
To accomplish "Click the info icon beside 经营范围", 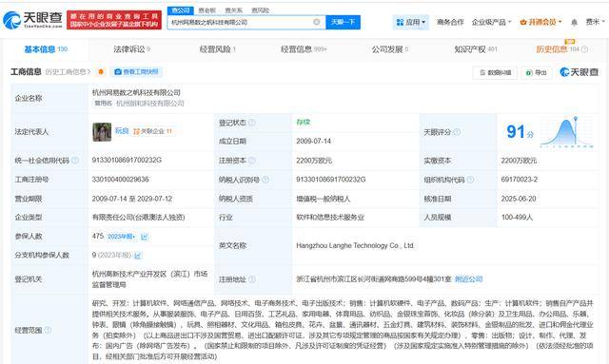I will [x=48, y=330].
